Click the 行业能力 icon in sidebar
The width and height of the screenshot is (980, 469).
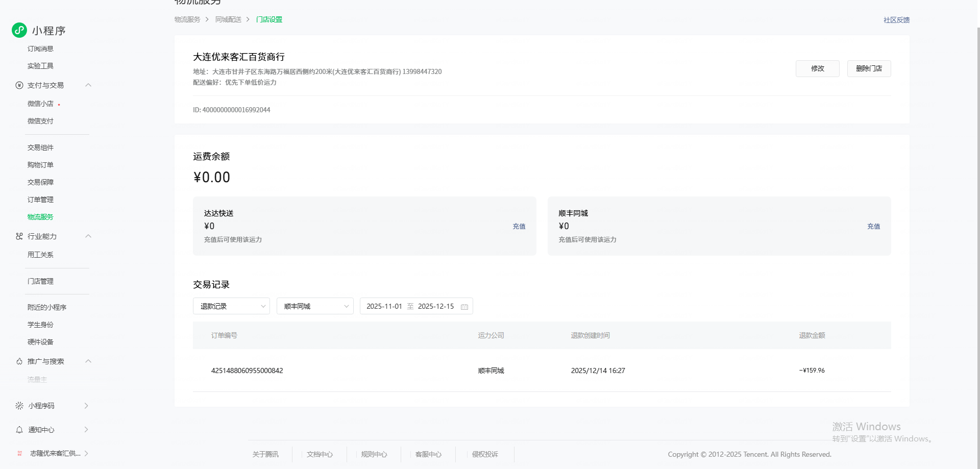(19, 236)
